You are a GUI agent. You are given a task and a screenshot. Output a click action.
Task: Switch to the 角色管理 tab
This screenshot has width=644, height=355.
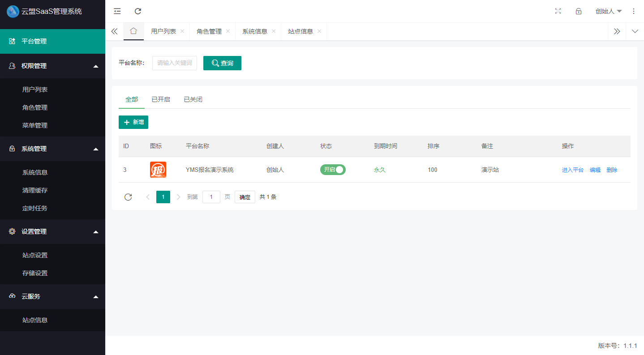point(209,31)
